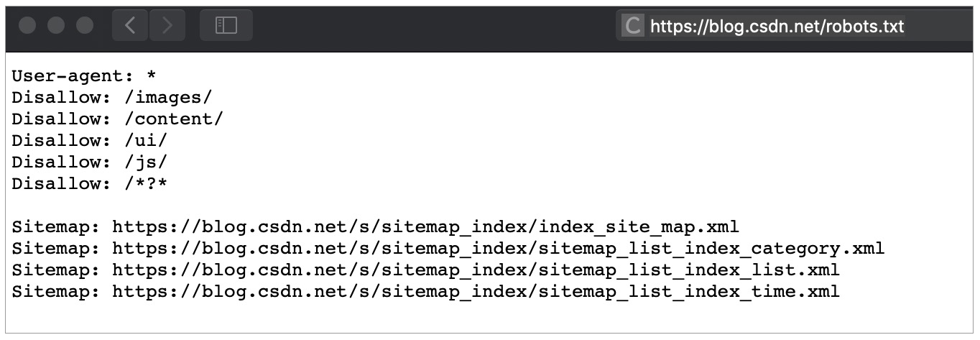Click empty toolbar space left of address bar
This screenshot has width=980, height=340.
tap(431, 26)
